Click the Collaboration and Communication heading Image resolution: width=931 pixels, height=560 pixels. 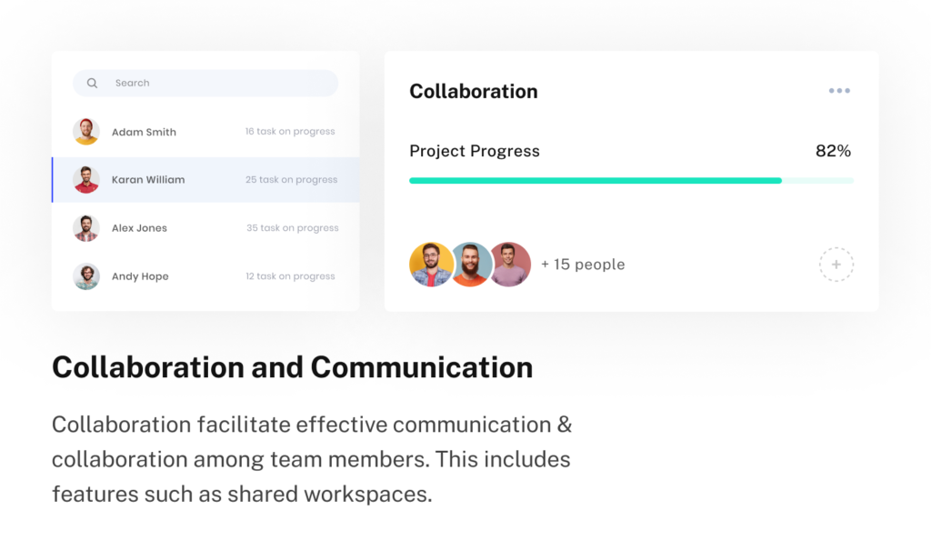tap(292, 367)
